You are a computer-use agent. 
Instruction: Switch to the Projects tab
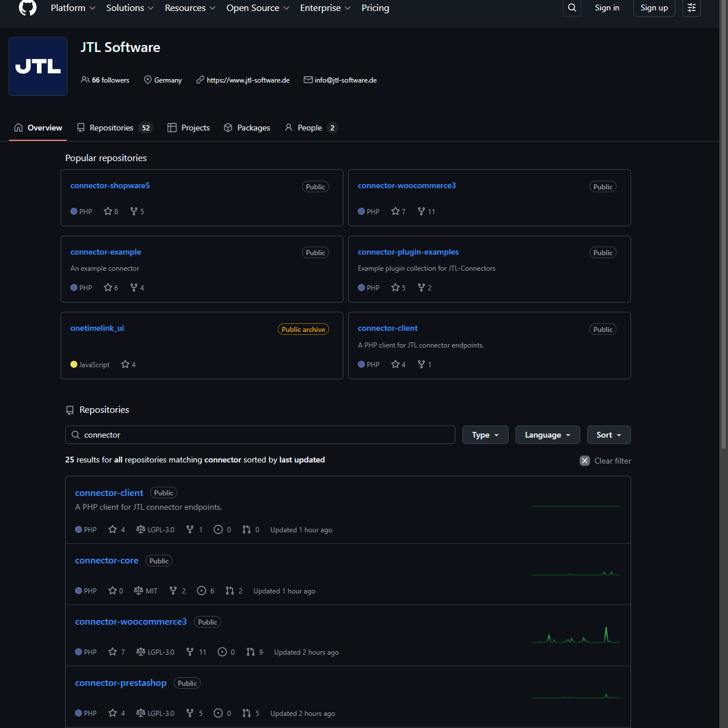(x=189, y=128)
